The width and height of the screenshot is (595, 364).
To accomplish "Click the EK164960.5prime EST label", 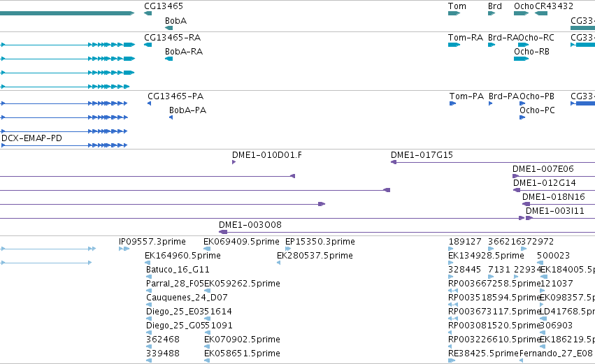I will pos(183,256).
